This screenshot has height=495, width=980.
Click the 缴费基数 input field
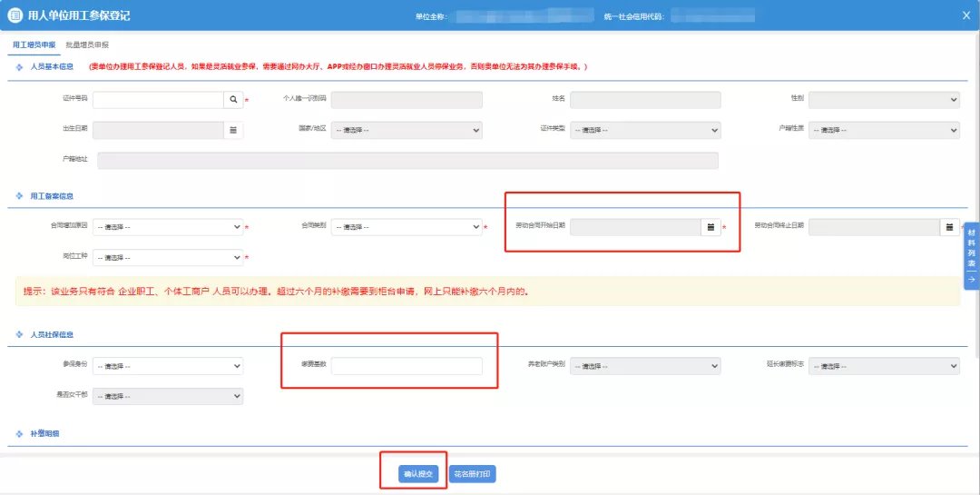[407, 366]
